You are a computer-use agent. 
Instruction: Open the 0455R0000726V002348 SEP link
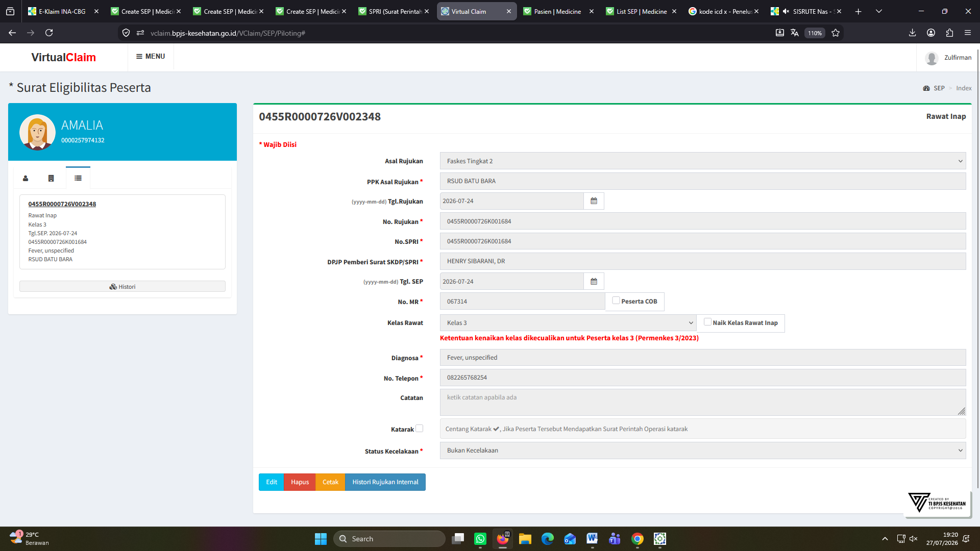point(62,204)
